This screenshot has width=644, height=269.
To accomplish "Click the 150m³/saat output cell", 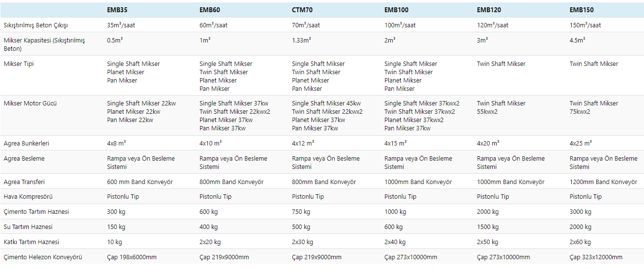I will (x=585, y=25).
